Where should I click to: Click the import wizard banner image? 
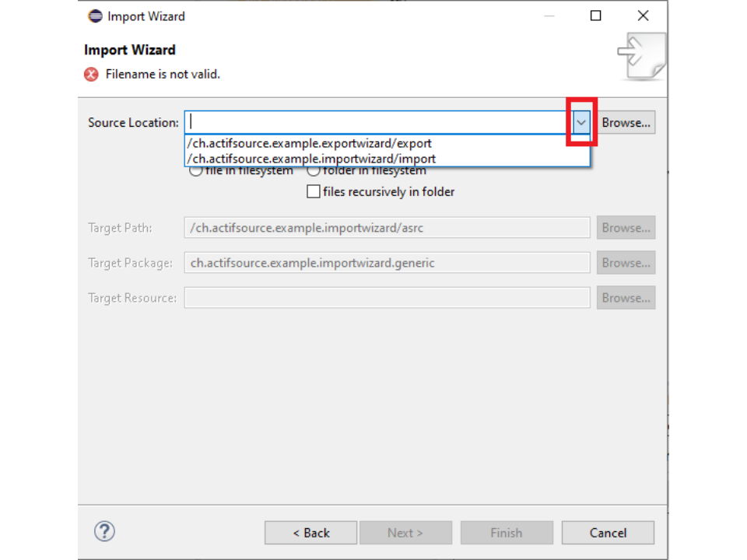pyautogui.click(x=642, y=56)
